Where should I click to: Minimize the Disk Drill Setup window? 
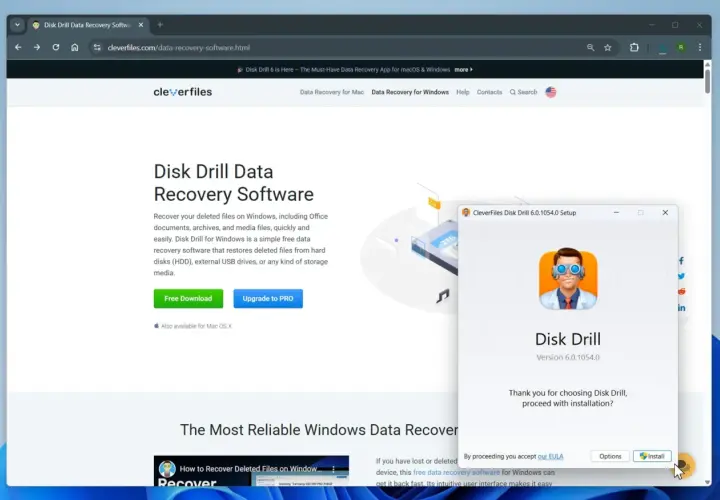click(x=616, y=213)
